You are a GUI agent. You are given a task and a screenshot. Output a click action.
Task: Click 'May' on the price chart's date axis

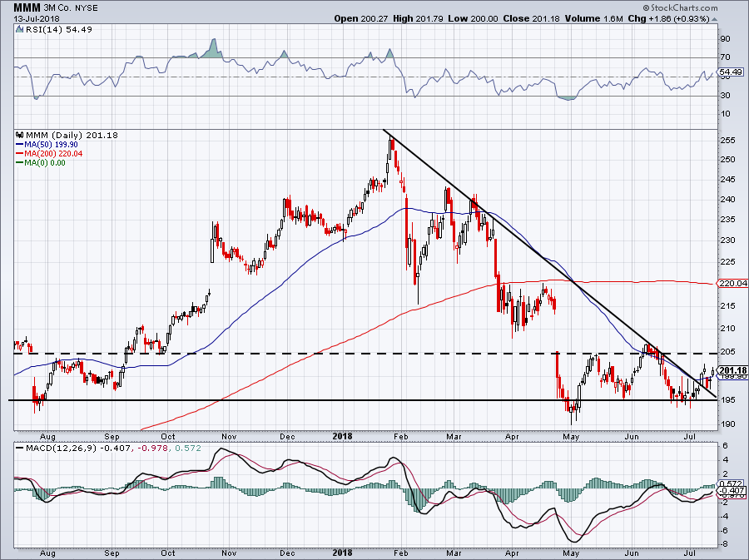click(571, 436)
